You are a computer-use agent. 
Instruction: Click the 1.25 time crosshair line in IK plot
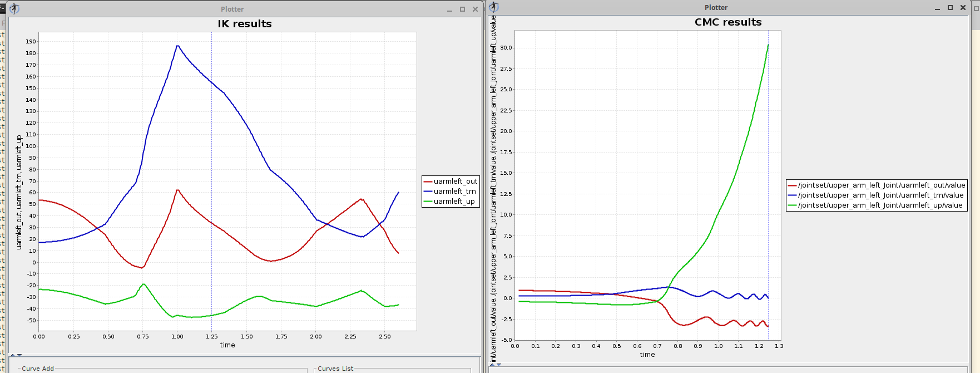point(211,181)
